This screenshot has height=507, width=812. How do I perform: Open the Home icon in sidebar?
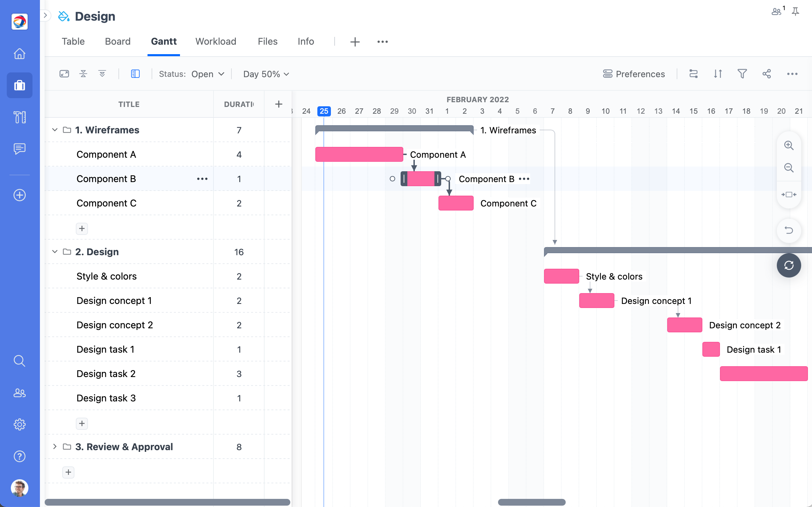pos(20,53)
